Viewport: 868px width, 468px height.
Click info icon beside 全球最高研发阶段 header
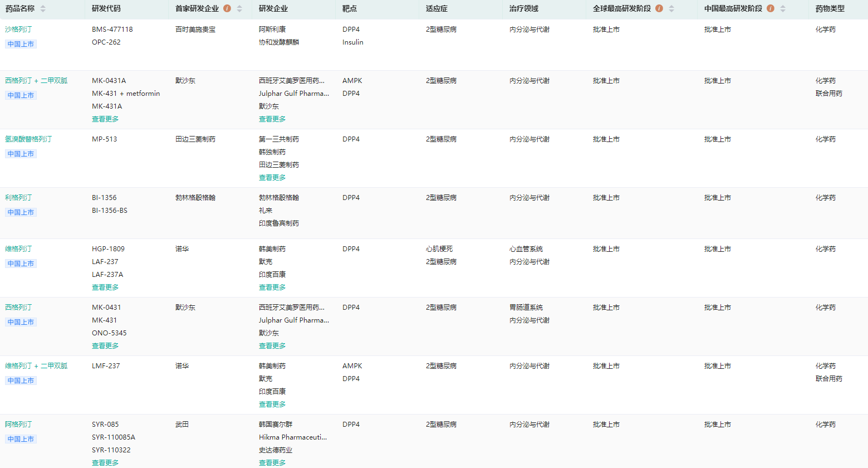(659, 8)
